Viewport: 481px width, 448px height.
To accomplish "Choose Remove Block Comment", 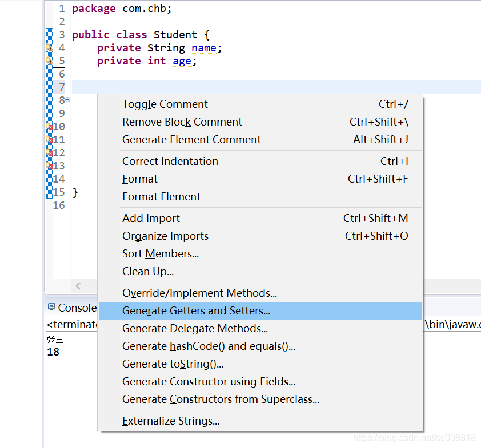I will (x=260, y=122).
